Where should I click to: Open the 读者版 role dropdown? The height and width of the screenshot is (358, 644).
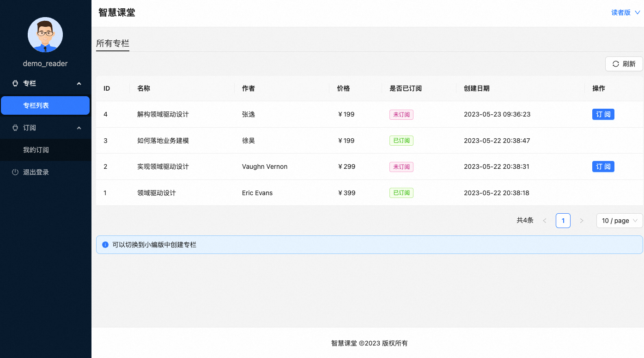click(625, 12)
